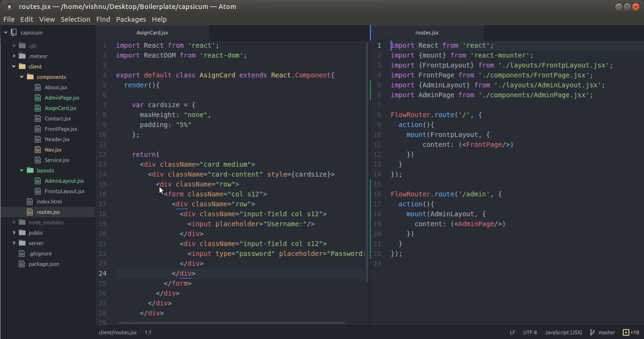Viewport: 644px width, 339px height.
Task: Switch to the AsignCard.jsx tab
Action: pos(152,33)
